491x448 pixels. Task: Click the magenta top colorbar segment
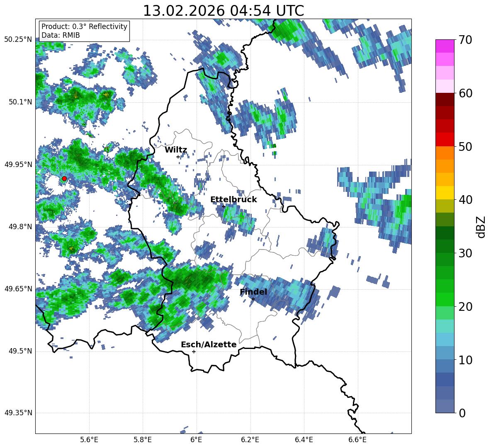tap(445, 46)
